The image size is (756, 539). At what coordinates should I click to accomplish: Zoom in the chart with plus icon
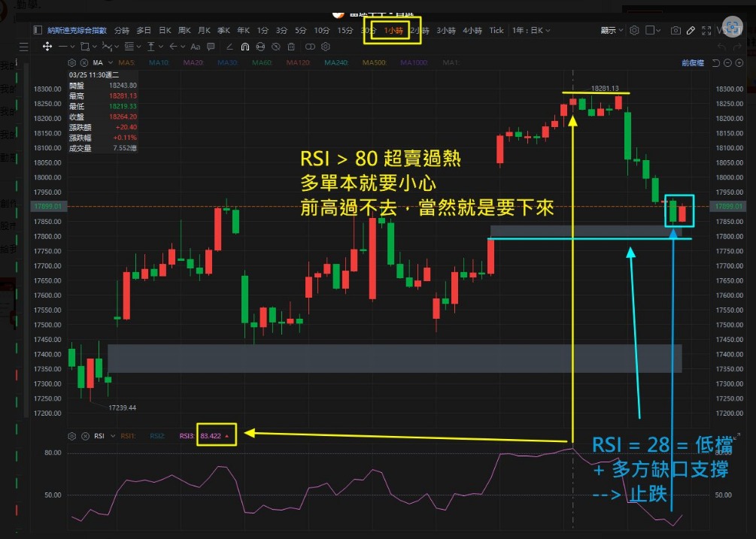[739, 63]
